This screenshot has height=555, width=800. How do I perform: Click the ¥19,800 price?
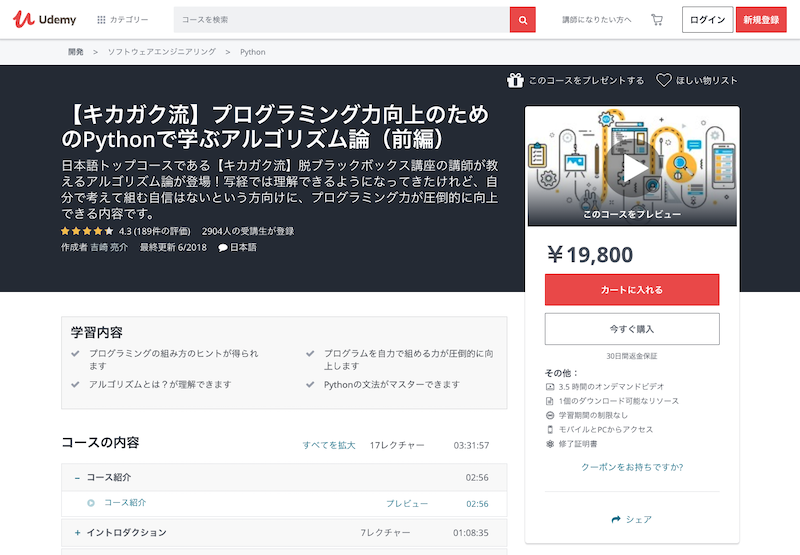[590, 255]
